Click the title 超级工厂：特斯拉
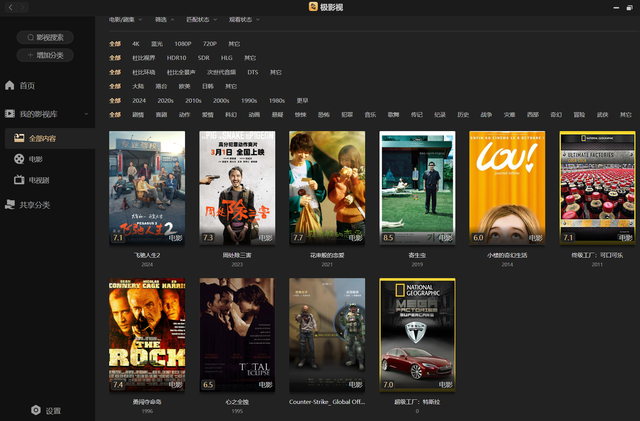This screenshot has width=640, height=421. click(417, 402)
